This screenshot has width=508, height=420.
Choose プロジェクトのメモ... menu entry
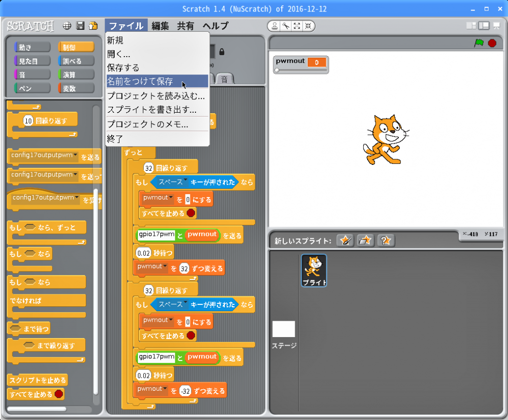pos(157,124)
